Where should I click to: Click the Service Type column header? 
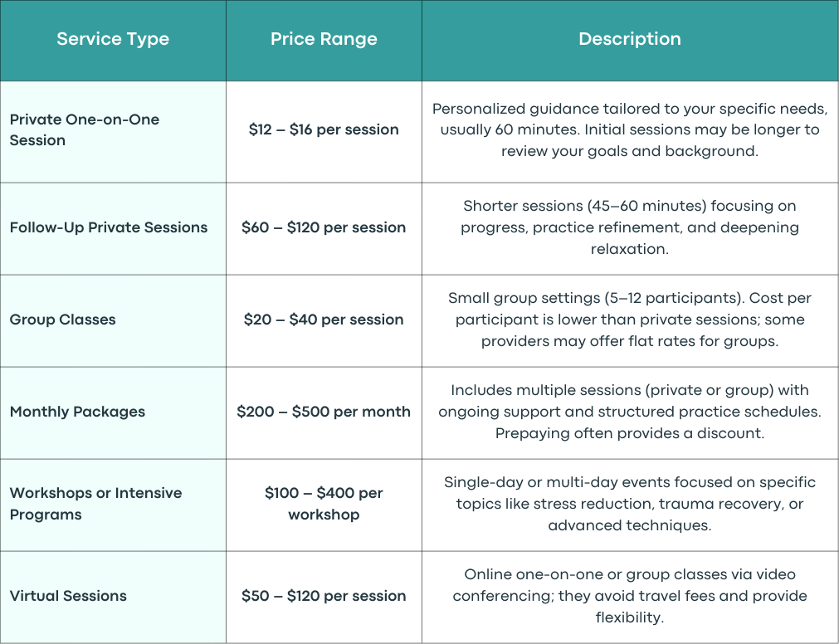[113, 41]
